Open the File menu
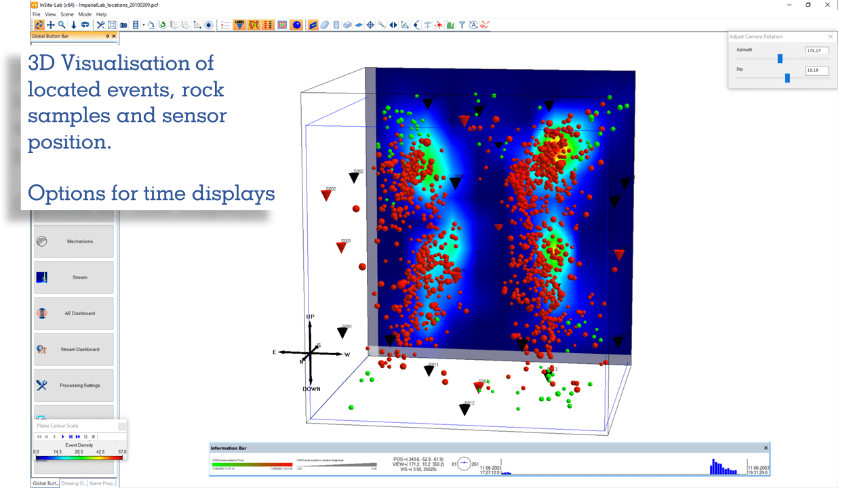The image size is (868, 488). (x=37, y=14)
